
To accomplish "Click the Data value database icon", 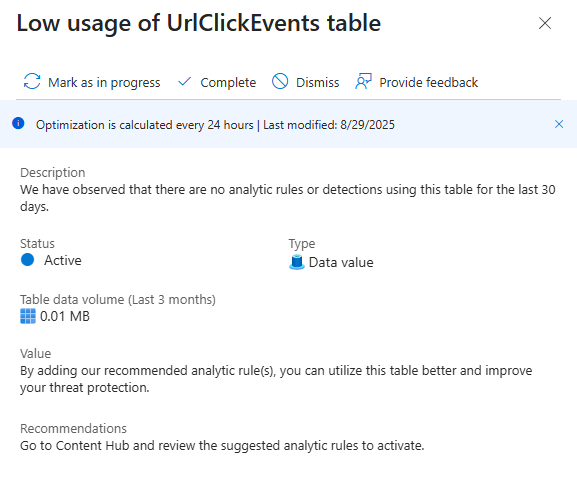I will coord(297,262).
